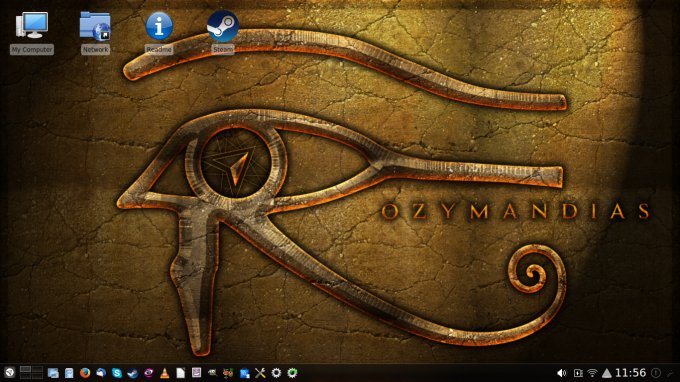
Task: Expand hidden system tray icons arrow
Action: [x=607, y=373]
